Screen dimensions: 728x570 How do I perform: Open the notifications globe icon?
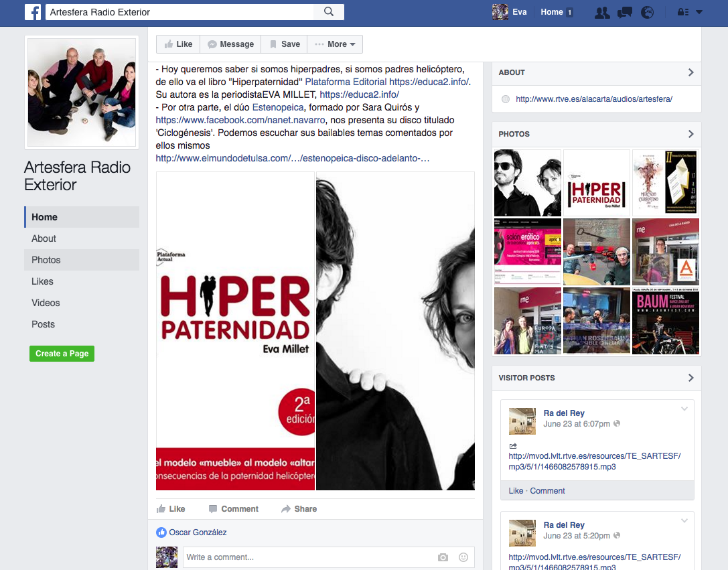(x=647, y=12)
